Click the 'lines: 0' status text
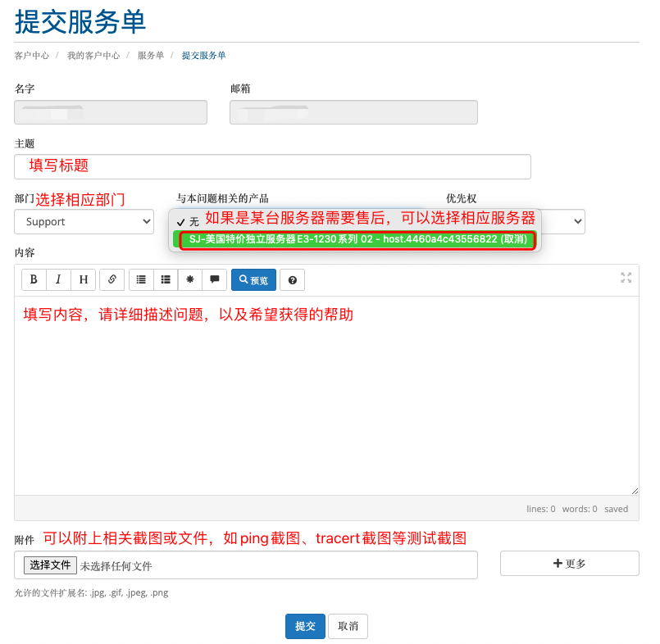660x644 pixels. point(541,509)
